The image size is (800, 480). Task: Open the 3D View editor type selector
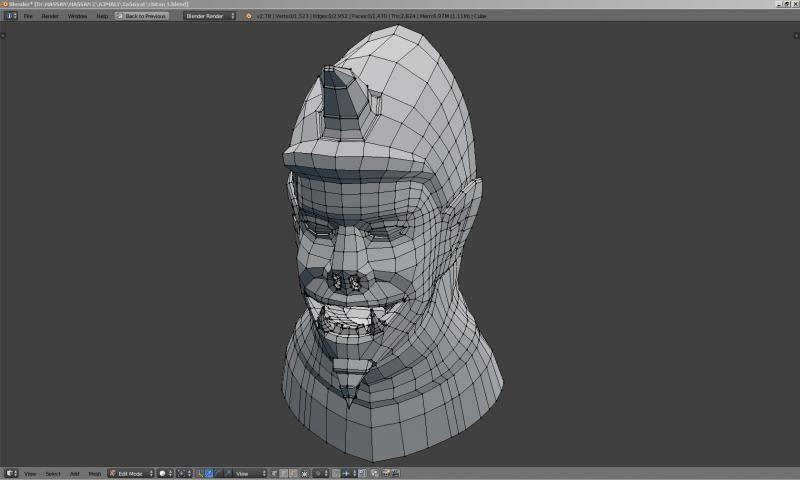(x=10, y=473)
